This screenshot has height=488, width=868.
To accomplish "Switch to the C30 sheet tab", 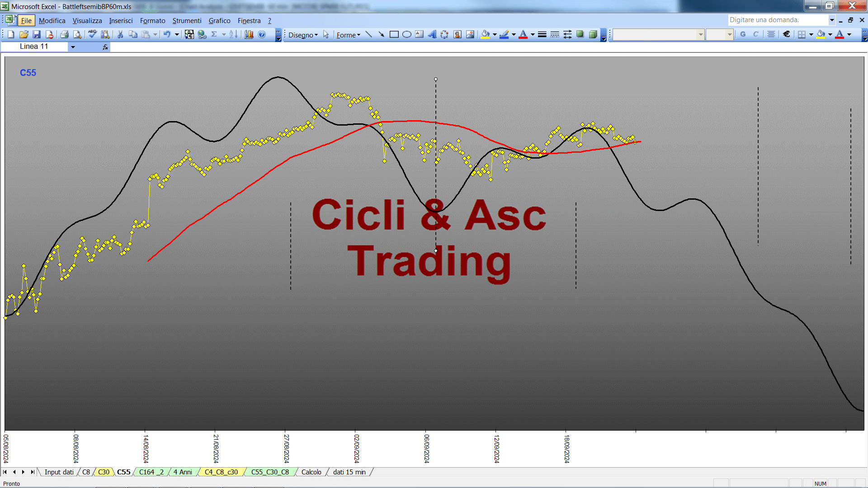I will tap(104, 472).
